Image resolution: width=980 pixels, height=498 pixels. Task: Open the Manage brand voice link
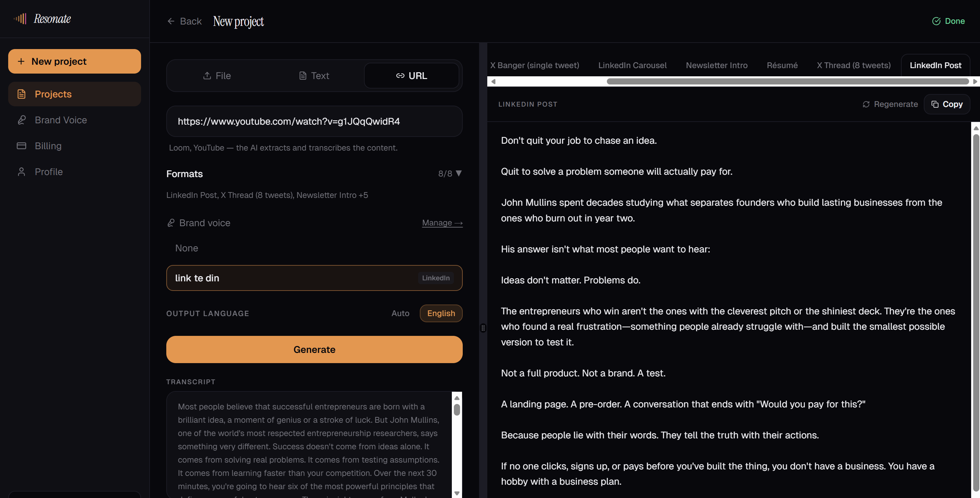tap(442, 223)
